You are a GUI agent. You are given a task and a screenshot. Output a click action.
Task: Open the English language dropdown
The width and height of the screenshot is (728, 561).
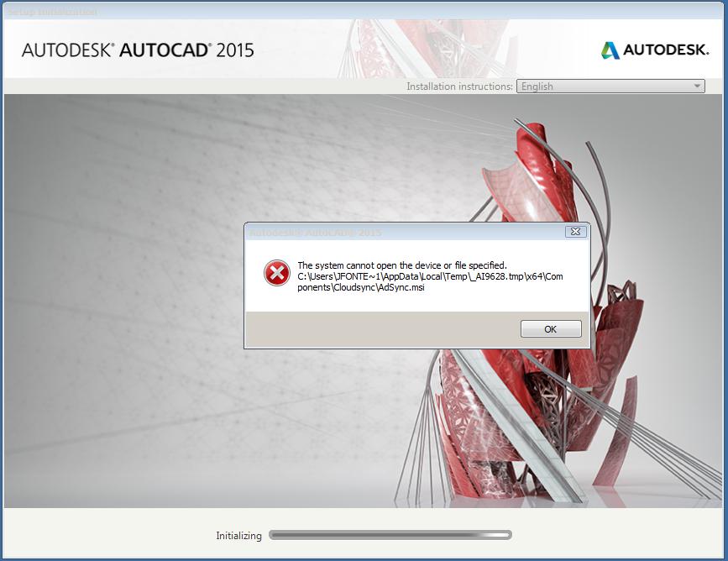610,87
